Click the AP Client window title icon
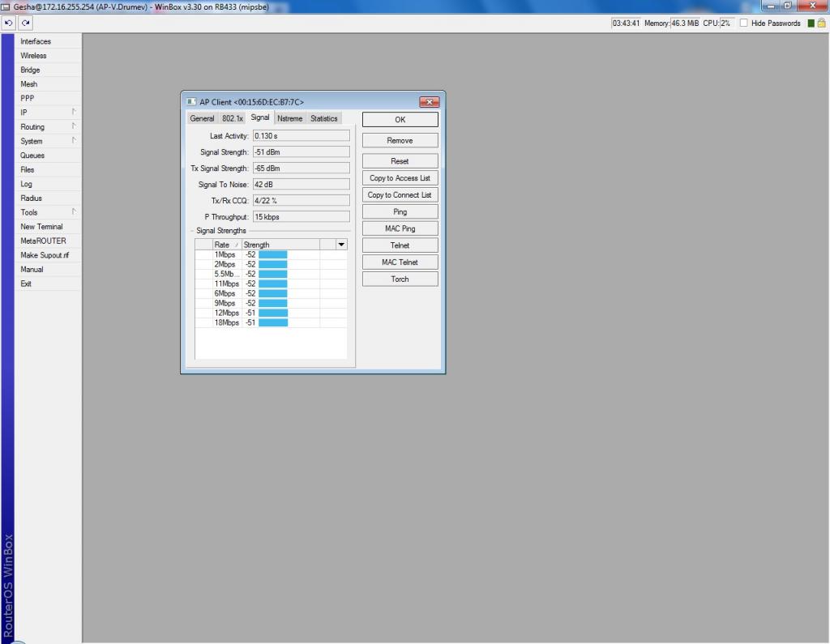This screenshot has width=830, height=644. pyautogui.click(x=191, y=102)
